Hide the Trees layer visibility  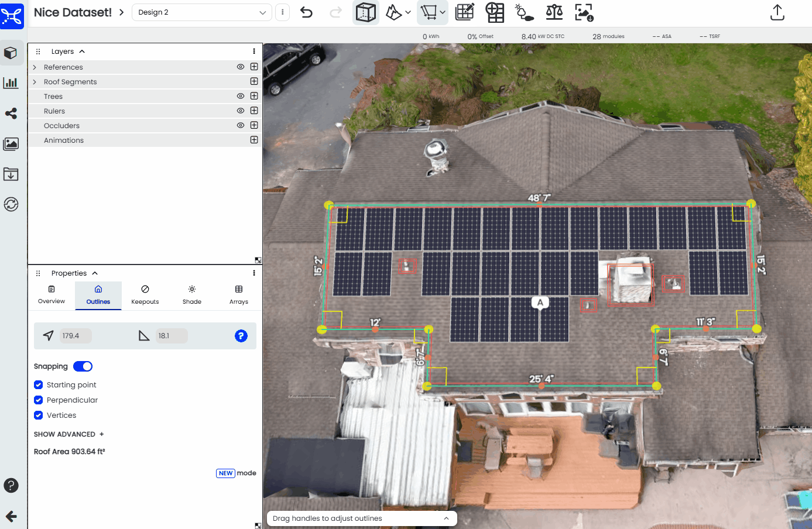point(240,96)
